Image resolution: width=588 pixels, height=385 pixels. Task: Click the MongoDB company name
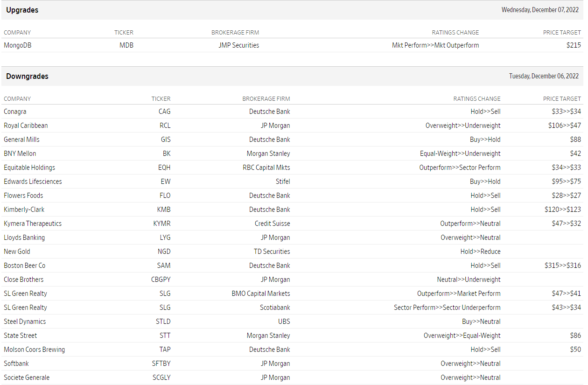[18, 45]
